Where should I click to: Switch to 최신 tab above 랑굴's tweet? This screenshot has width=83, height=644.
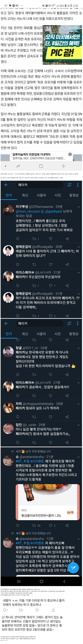coord(25,334)
